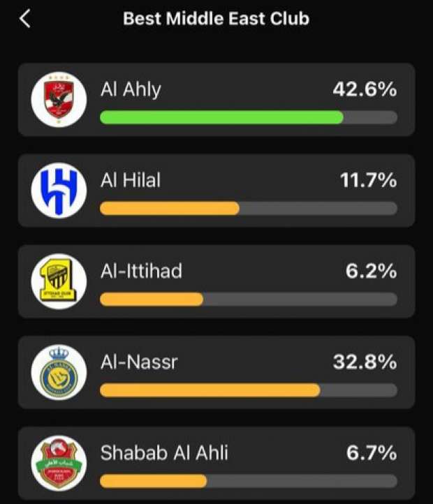This screenshot has width=433, height=504.
Task: Click Al Hilal's orange progress bar
Action: coord(170,208)
